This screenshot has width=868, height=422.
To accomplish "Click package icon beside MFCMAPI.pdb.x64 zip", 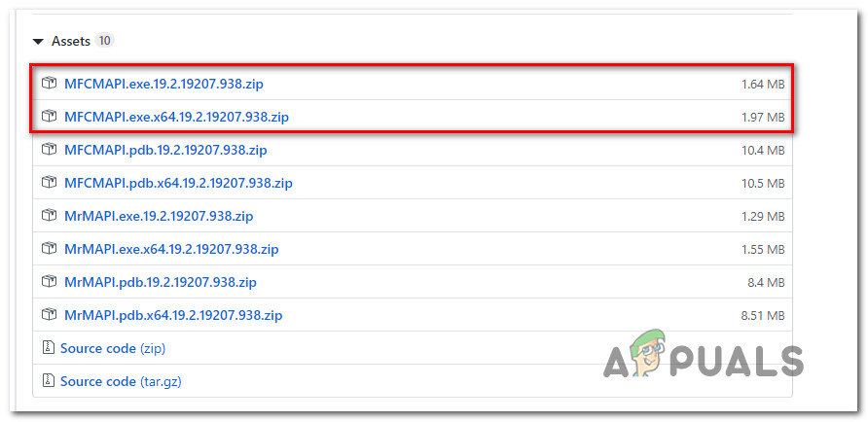I will tap(50, 183).
